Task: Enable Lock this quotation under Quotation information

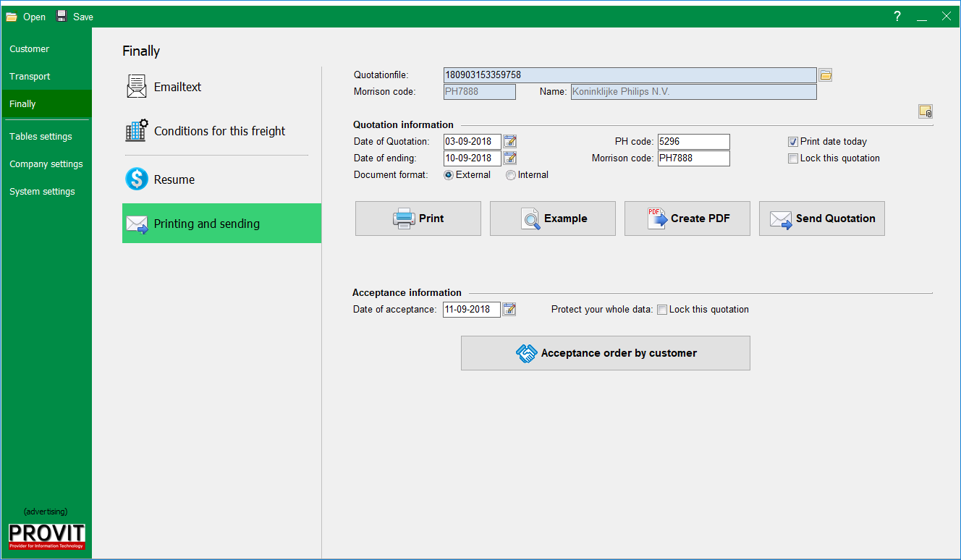Action: (794, 158)
